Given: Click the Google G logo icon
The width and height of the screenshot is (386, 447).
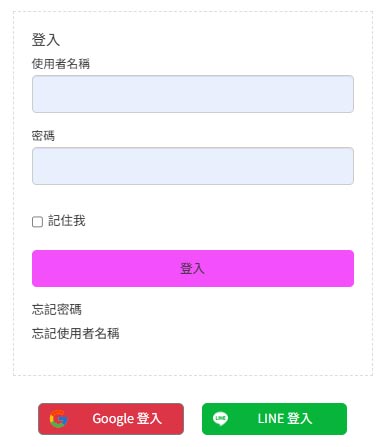Looking at the screenshot, I should pos(59,419).
